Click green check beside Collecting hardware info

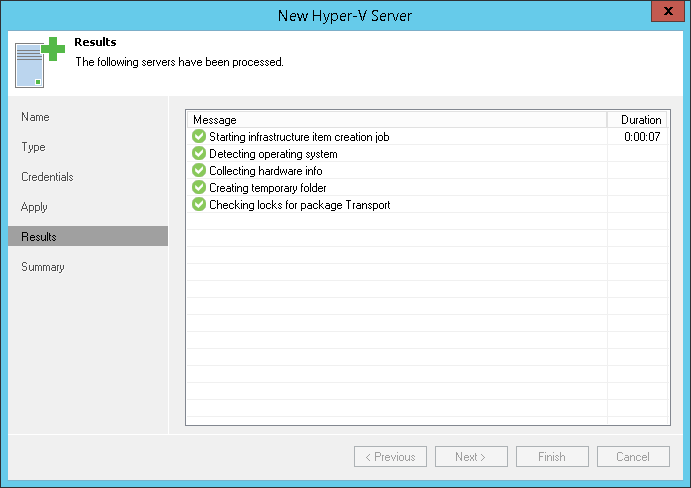click(x=199, y=171)
